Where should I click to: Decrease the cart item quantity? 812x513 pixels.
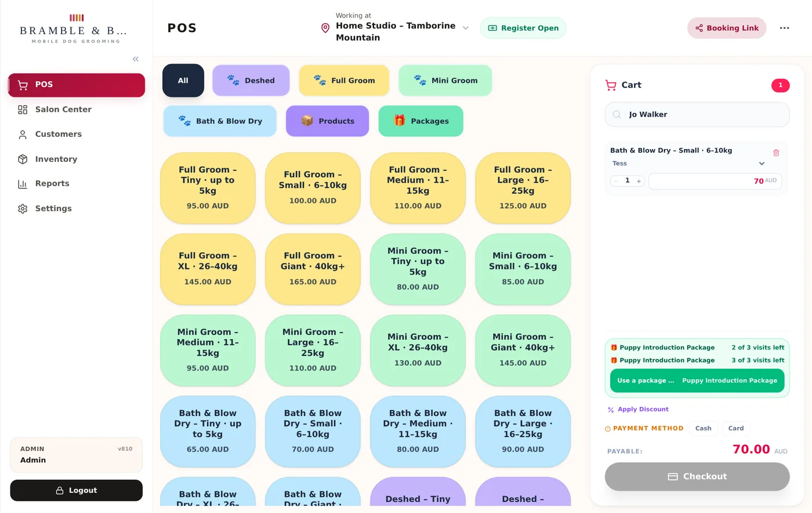616,181
